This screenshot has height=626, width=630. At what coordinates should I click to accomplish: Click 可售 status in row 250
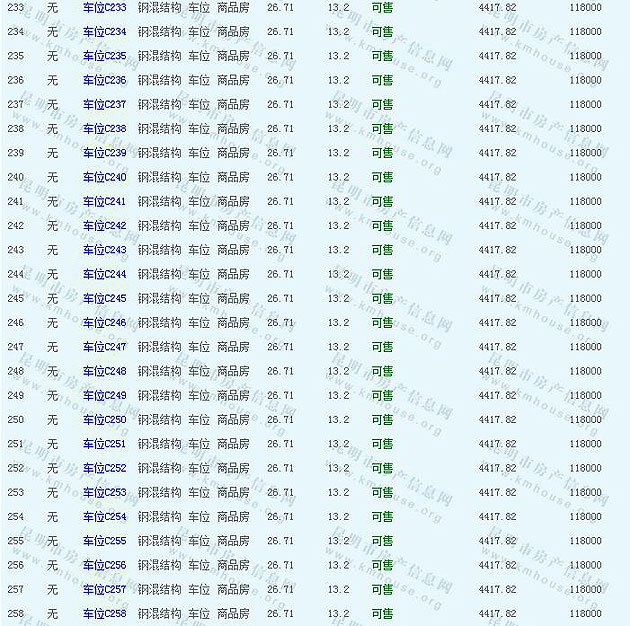point(382,420)
